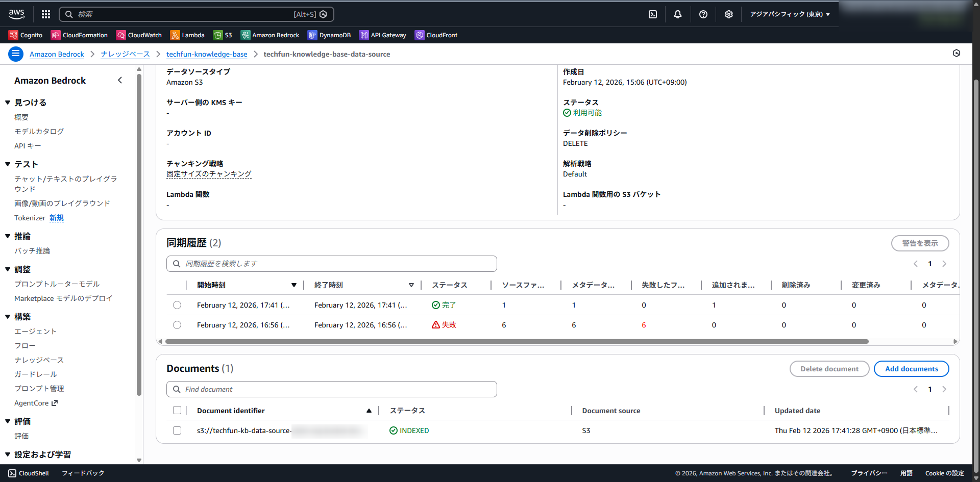Collapse the テスト section in sidebar
The height and width of the screenshot is (482, 980).
[x=8, y=164]
